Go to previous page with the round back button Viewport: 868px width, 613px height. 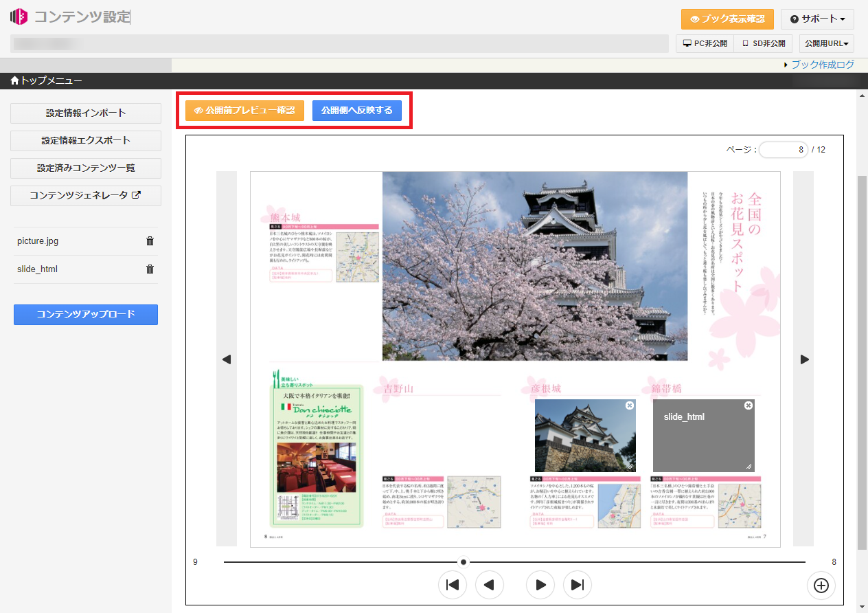point(490,585)
